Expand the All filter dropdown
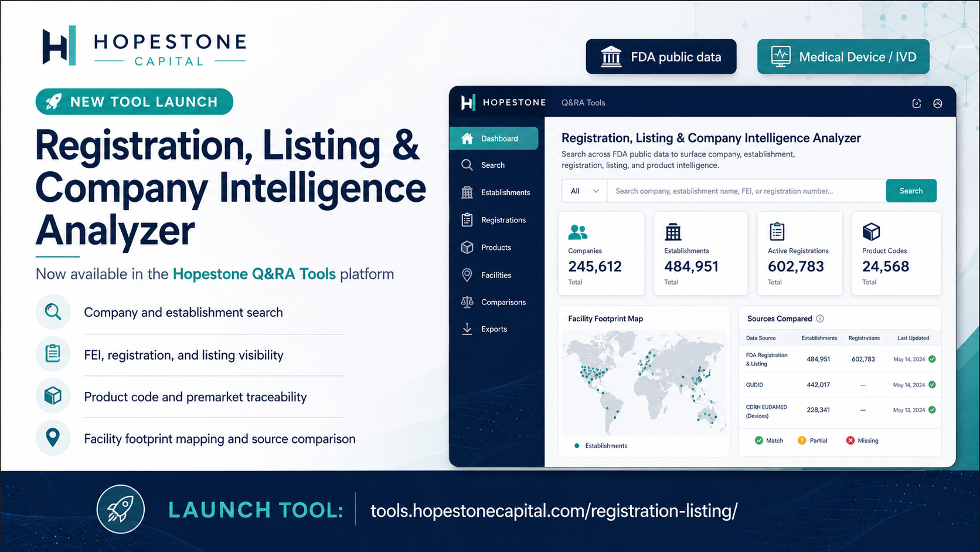 (584, 191)
